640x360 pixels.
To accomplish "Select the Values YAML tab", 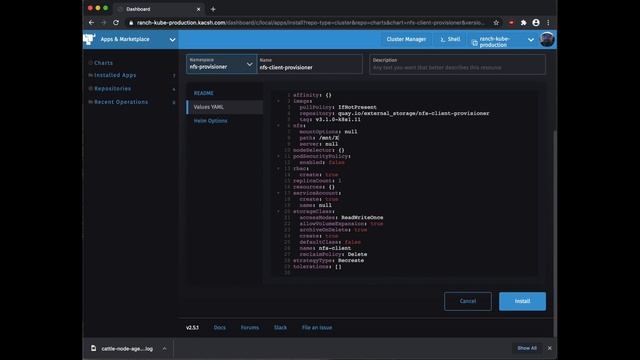I will tap(224, 107).
